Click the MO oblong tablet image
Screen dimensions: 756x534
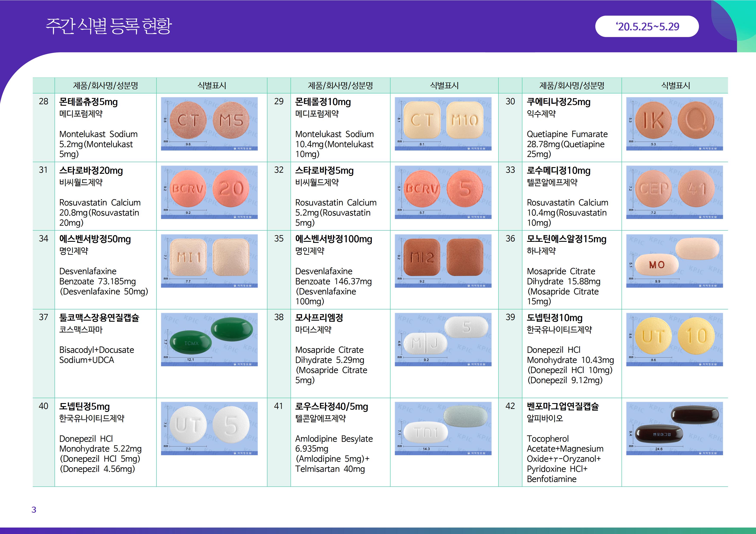pyautogui.click(x=674, y=261)
